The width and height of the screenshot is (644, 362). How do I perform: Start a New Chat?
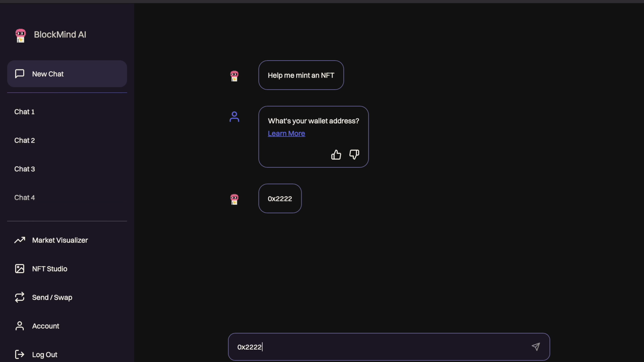[x=67, y=74]
